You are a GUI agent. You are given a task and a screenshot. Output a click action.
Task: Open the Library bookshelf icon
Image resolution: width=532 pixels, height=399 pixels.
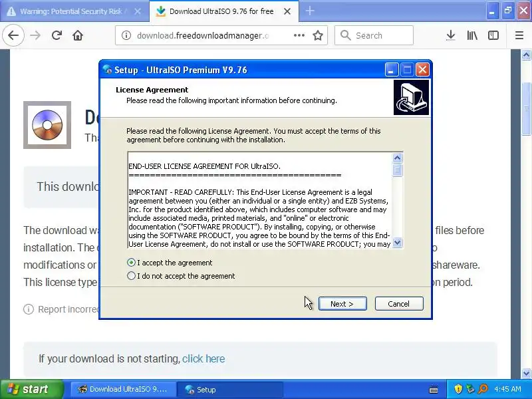point(472,35)
